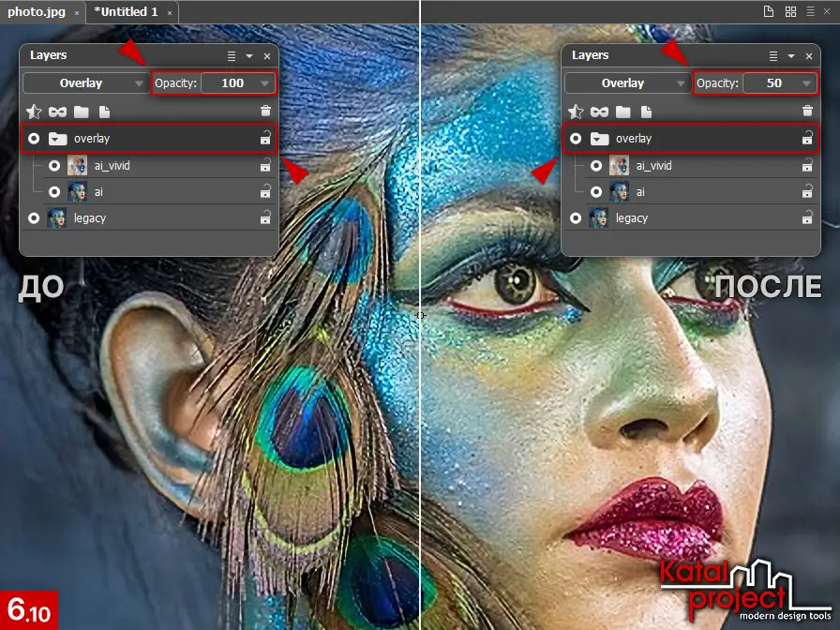Delete layer using trash icon in left panel
840x630 pixels.
coord(266,112)
